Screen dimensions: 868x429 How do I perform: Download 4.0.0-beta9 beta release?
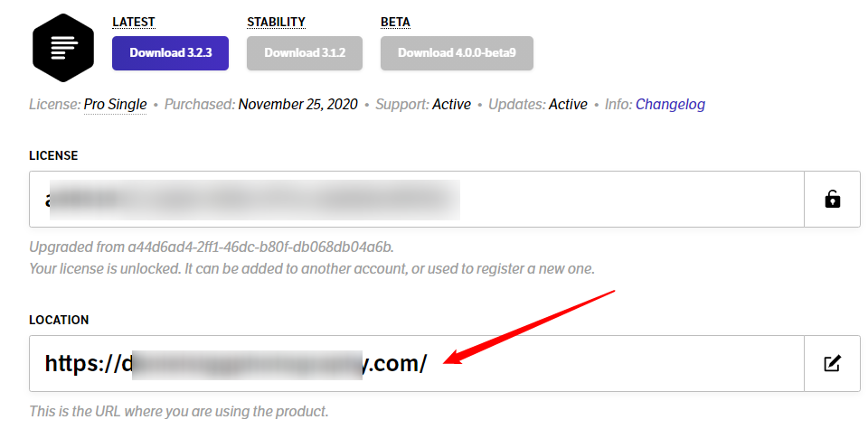[457, 53]
